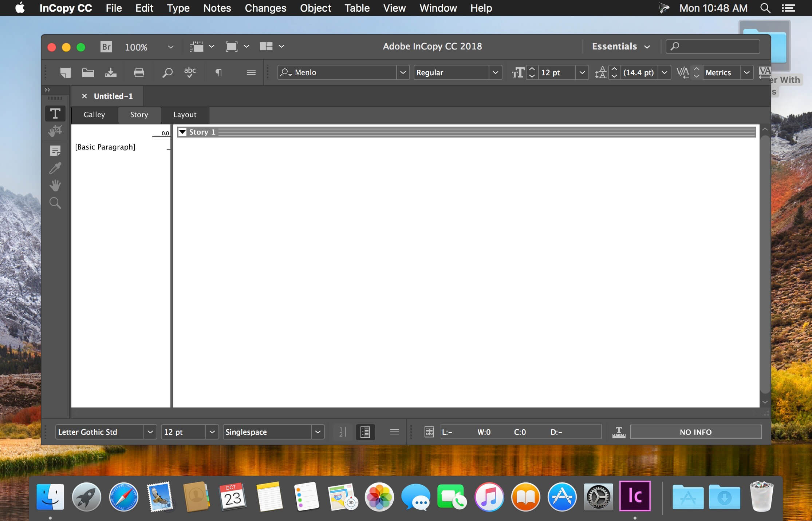This screenshot has width=812, height=521.
Task: Open the Essentials workspace dropdown
Action: coord(620,46)
